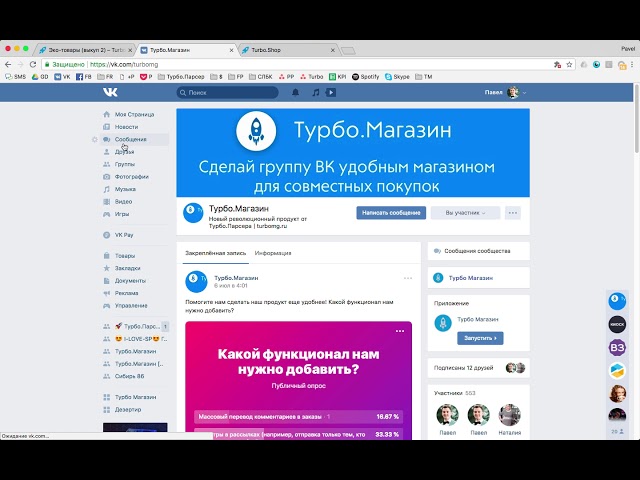Image resolution: width=640 pixels, height=480 pixels.
Task: Click the Написать сообщение button
Action: pyautogui.click(x=391, y=213)
